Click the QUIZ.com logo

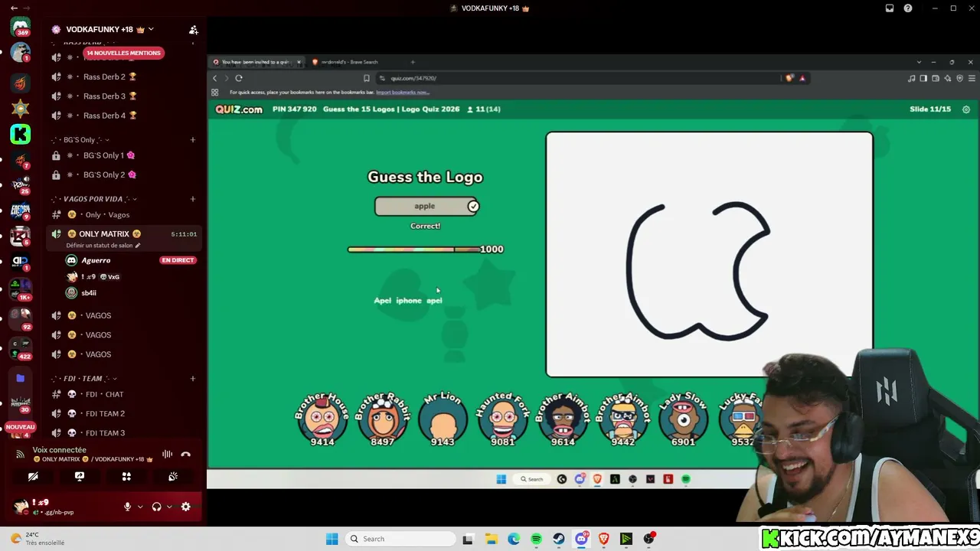pyautogui.click(x=239, y=109)
